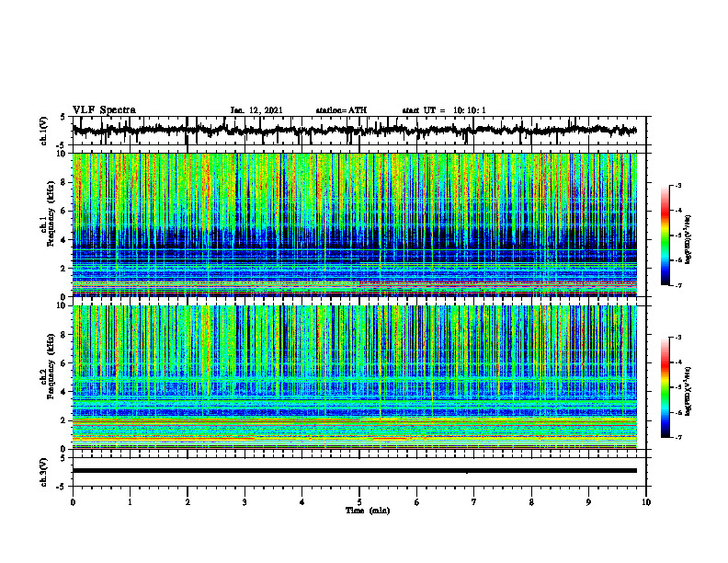Click the "ch.1(V)" axis label
The image size is (728, 563).
(x=44, y=131)
